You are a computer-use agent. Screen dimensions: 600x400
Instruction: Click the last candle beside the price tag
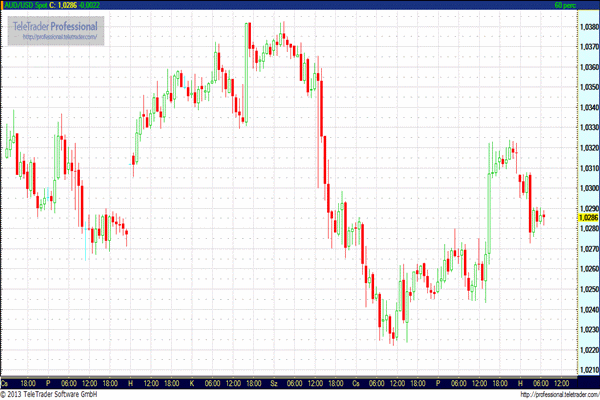(543, 216)
